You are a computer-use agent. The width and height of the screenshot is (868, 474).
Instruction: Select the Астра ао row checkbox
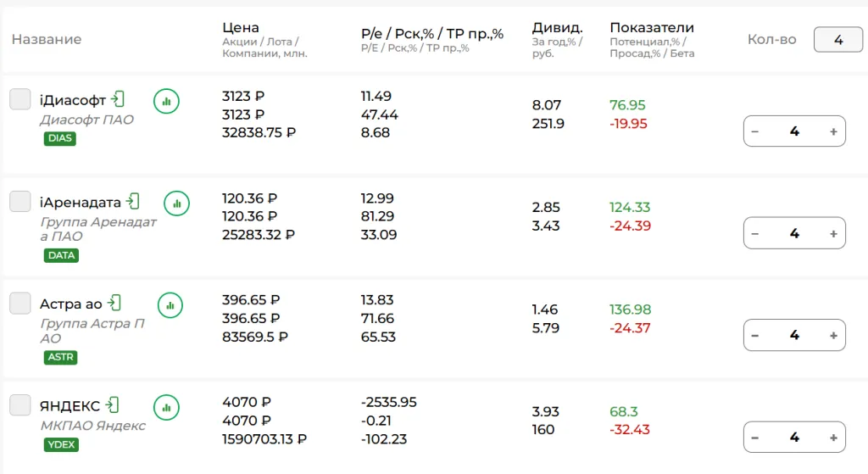20,303
